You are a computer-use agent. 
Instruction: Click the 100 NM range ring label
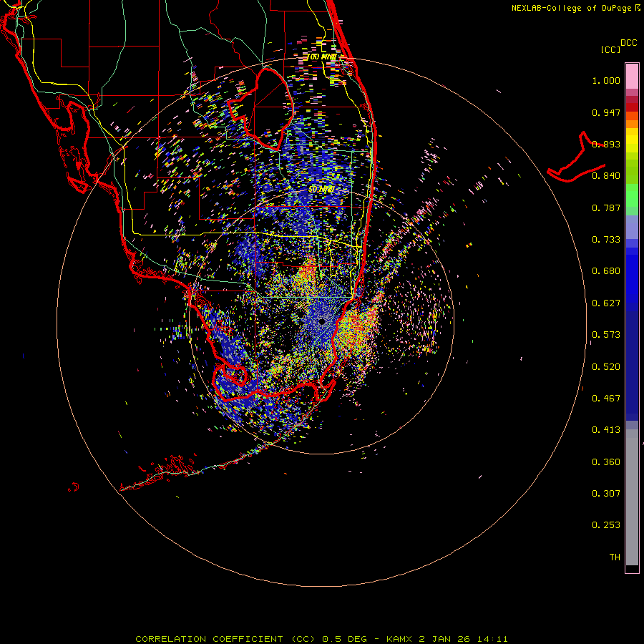click(323, 57)
